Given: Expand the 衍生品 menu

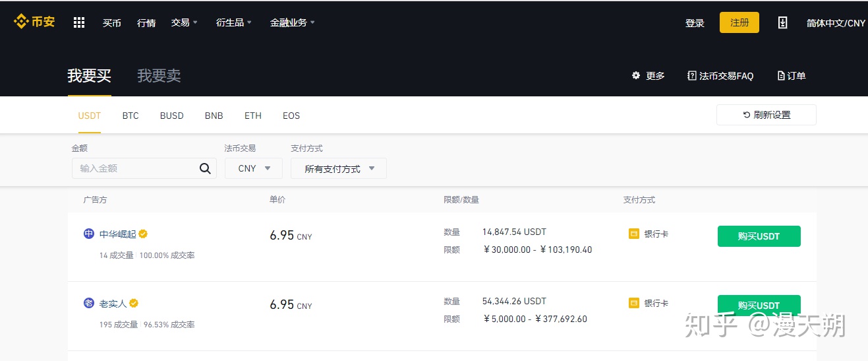Looking at the screenshot, I should pyautogui.click(x=234, y=22).
